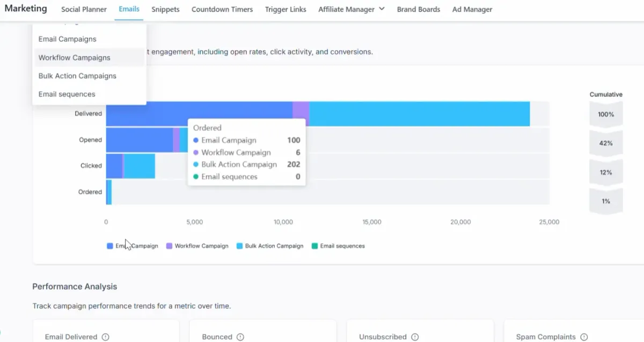Image resolution: width=644 pixels, height=342 pixels.
Task: Click the info icon beside Email Delivered
Action: tap(105, 337)
